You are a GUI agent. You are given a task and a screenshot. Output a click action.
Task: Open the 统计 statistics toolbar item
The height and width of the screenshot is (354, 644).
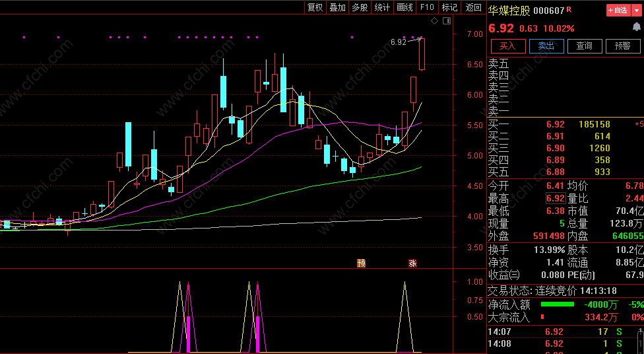click(x=382, y=7)
